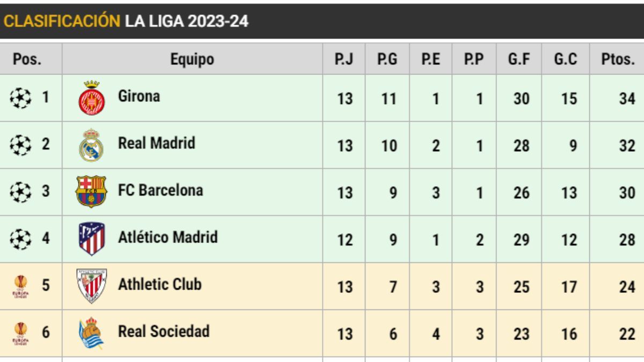Click the Europa League icon beside position 6
The width and height of the screenshot is (644, 362).
tap(20, 333)
